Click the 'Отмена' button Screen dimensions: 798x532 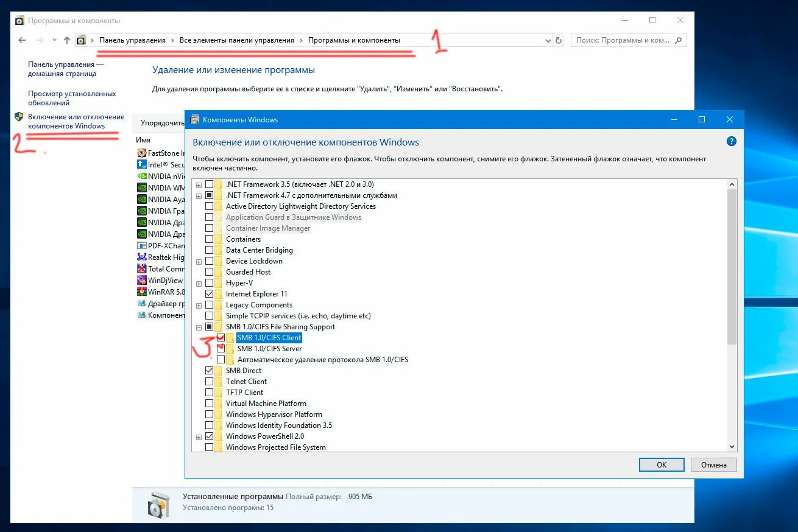713,464
